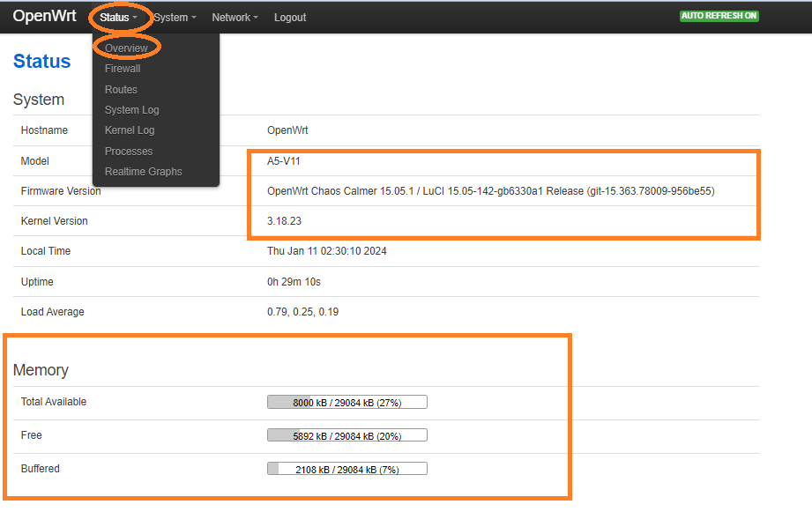The height and width of the screenshot is (512, 812).
Task: Click the Buffered memory progress bar
Action: 347,469
